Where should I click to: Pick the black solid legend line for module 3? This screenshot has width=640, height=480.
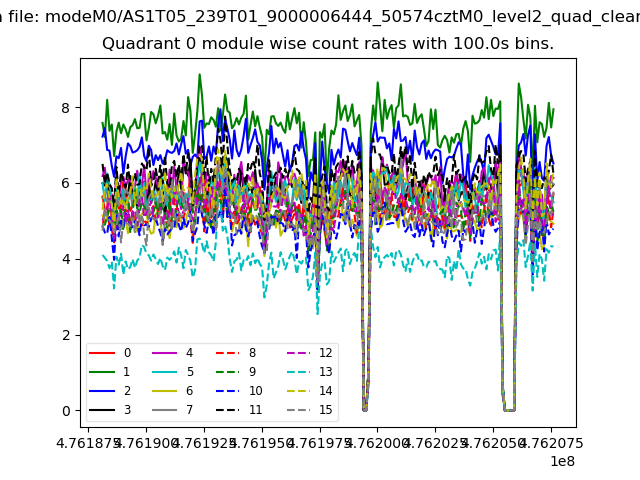[101, 410]
